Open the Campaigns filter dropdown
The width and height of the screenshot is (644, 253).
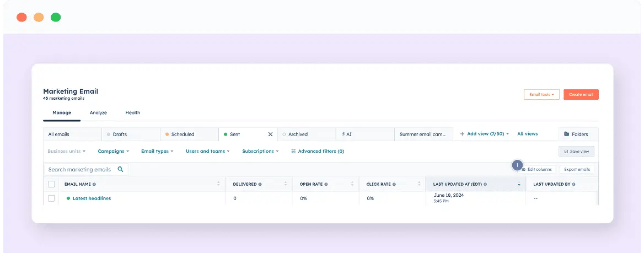pos(114,151)
